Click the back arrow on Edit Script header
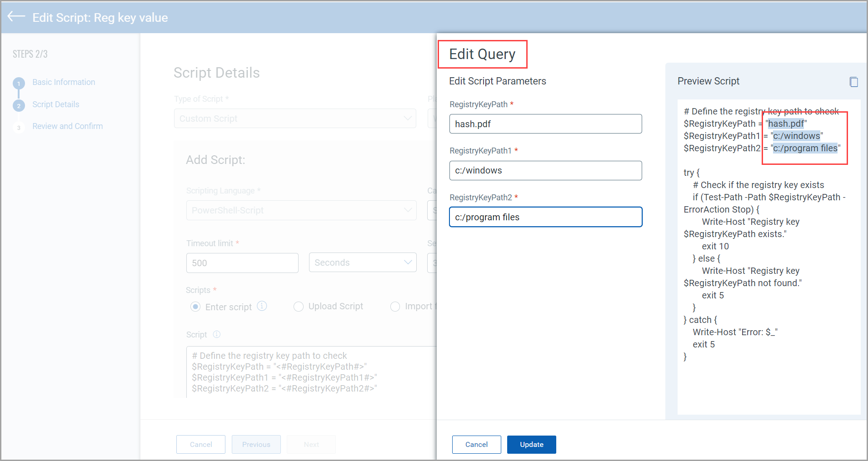 click(16, 16)
